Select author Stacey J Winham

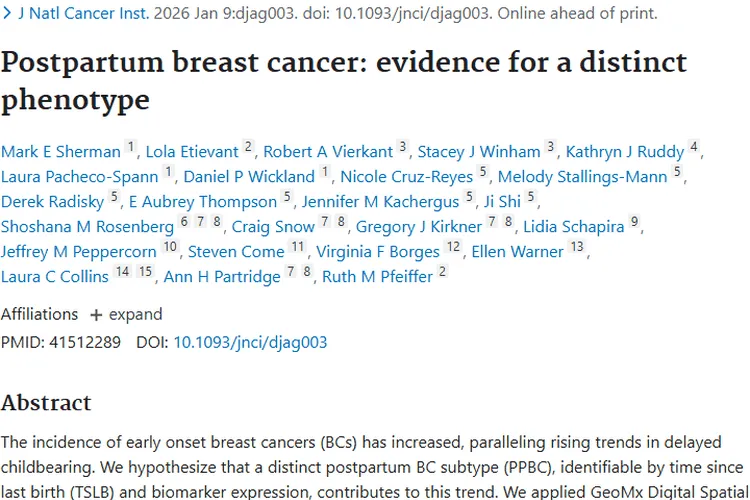[478, 152]
